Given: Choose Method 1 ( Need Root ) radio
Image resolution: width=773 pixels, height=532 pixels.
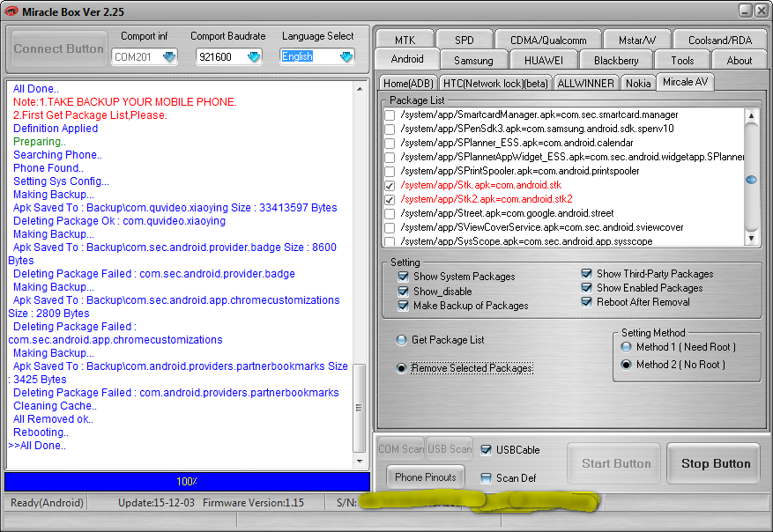Looking at the screenshot, I should coord(626,347).
